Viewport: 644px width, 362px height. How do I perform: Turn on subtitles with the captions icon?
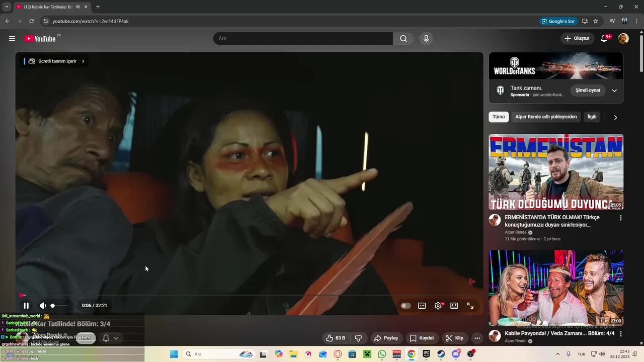(x=422, y=306)
